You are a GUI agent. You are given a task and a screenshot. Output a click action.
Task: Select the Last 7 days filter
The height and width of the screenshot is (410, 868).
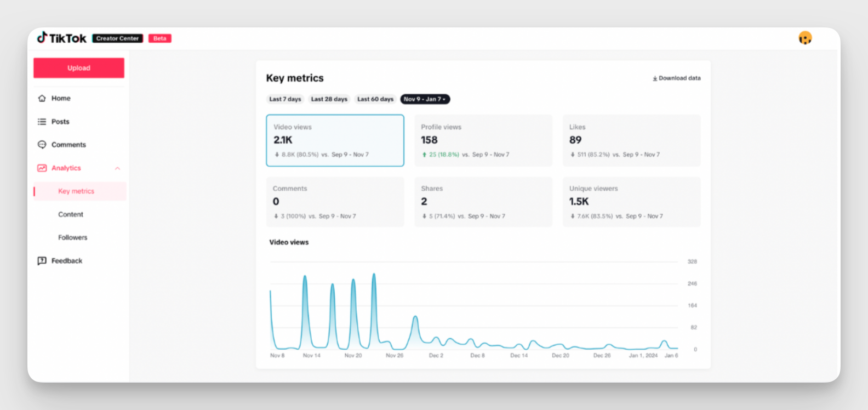(285, 99)
